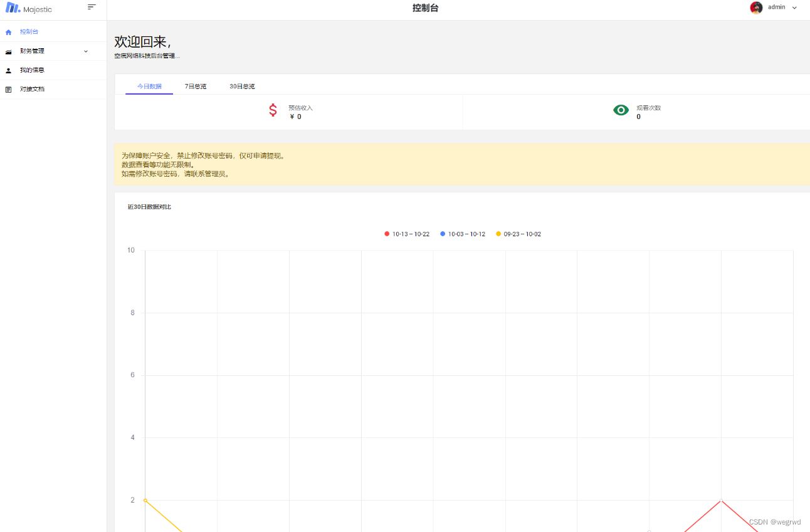Switch to the 30日总览 tab
Screen dimensions: 810x532
click(x=242, y=86)
